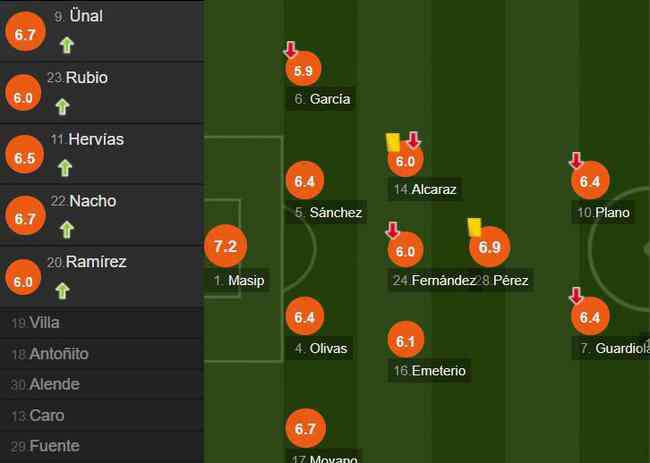The width and height of the screenshot is (650, 463).
Task: Click the green substitution arrow under Ünal
Action: click(x=66, y=45)
